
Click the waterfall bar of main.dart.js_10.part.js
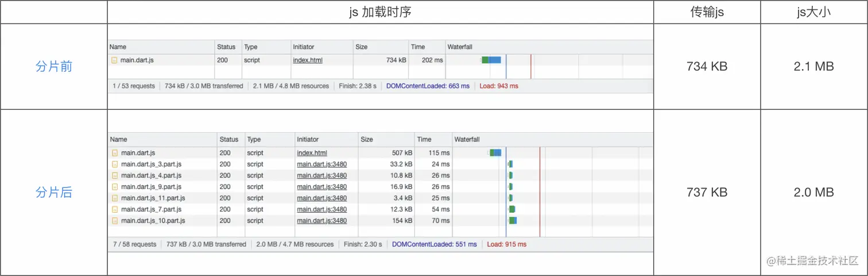point(513,221)
